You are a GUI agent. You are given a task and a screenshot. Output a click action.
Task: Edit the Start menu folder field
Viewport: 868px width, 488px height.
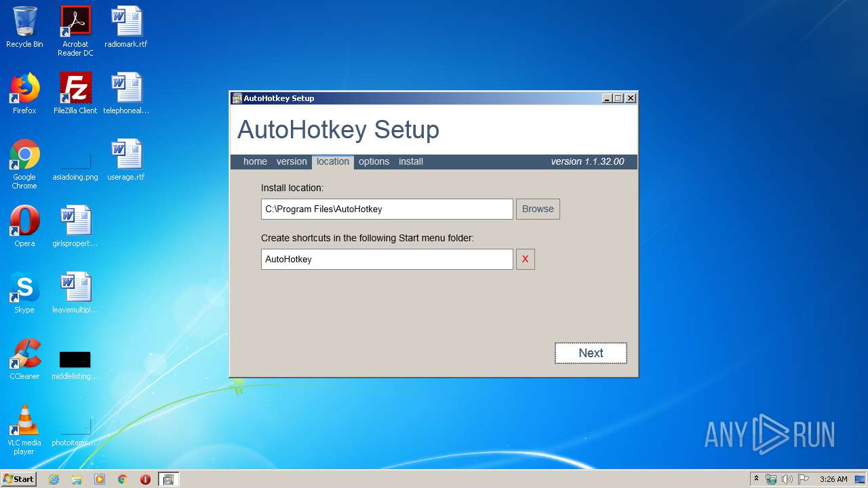(387, 259)
